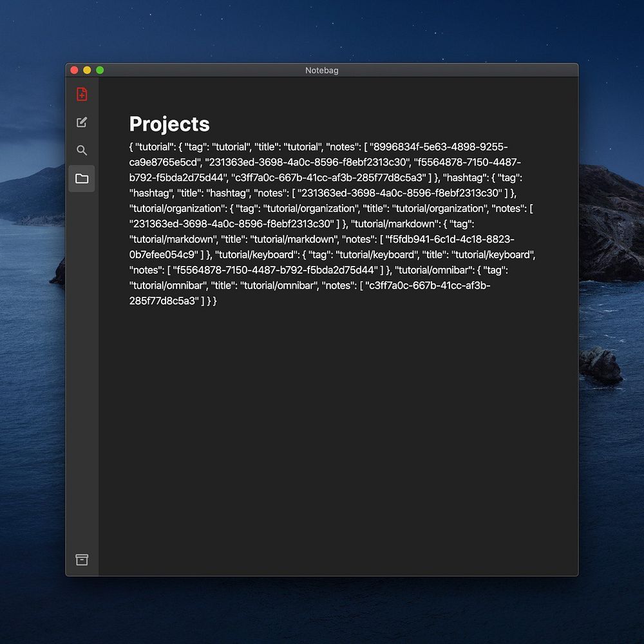Maximize Notebag using the green button

click(x=100, y=70)
